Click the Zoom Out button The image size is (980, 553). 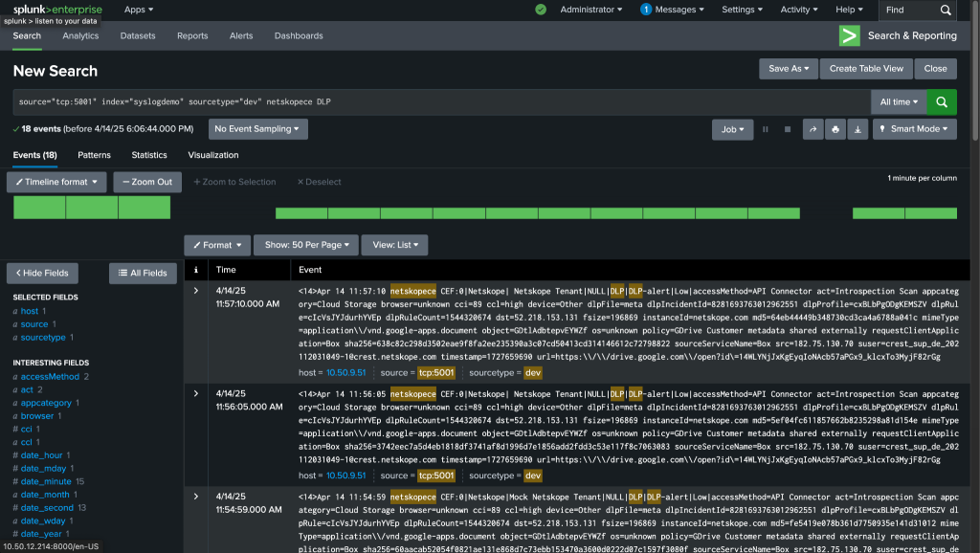tap(147, 182)
